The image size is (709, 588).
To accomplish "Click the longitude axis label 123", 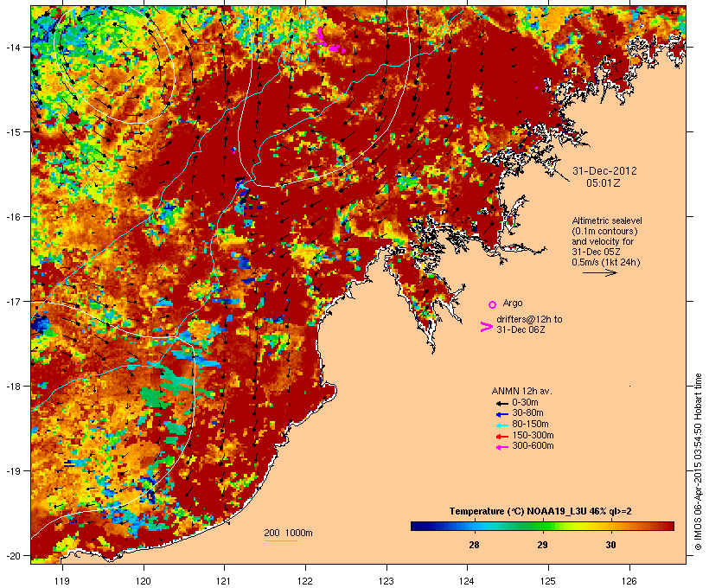I will coord(386,581).
